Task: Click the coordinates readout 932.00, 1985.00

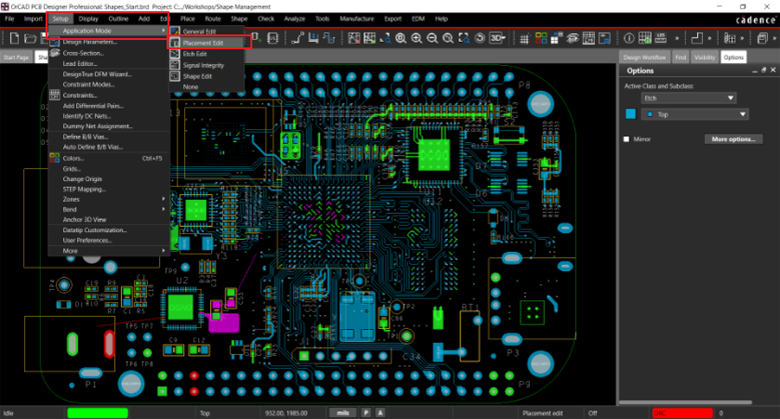Action: click(286, 413)
